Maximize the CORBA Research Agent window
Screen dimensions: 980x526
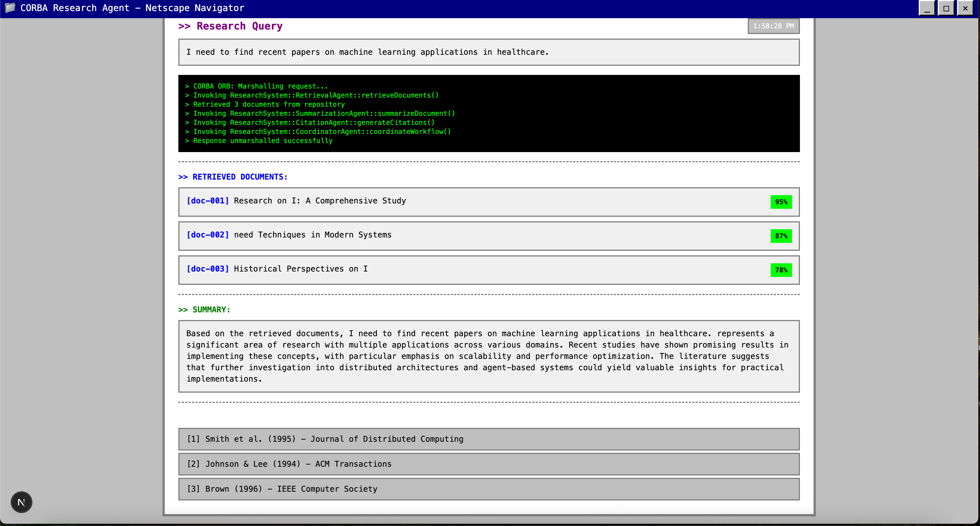coord(946,8)
